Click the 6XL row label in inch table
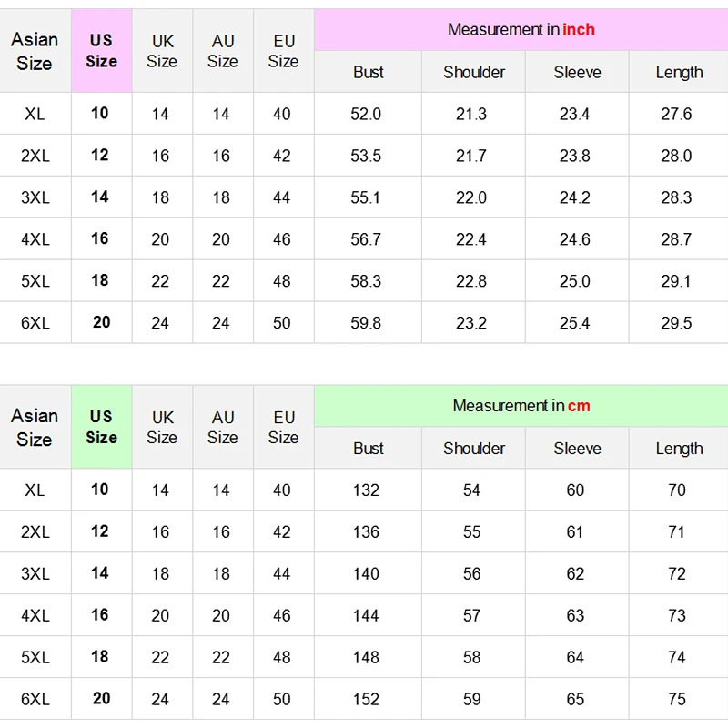Image resolution: width=728 pixels, height=728 pixels. 35,323
